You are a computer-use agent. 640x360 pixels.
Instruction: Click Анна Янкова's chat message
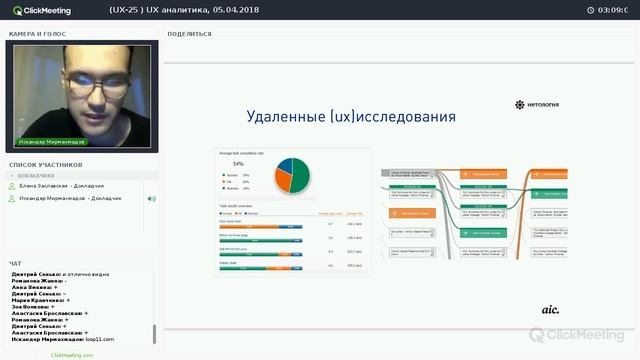(35, 287)
